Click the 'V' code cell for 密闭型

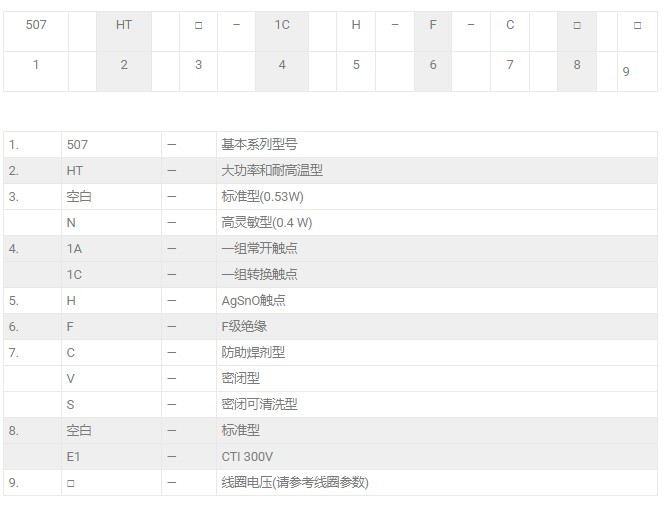[71, 379]
